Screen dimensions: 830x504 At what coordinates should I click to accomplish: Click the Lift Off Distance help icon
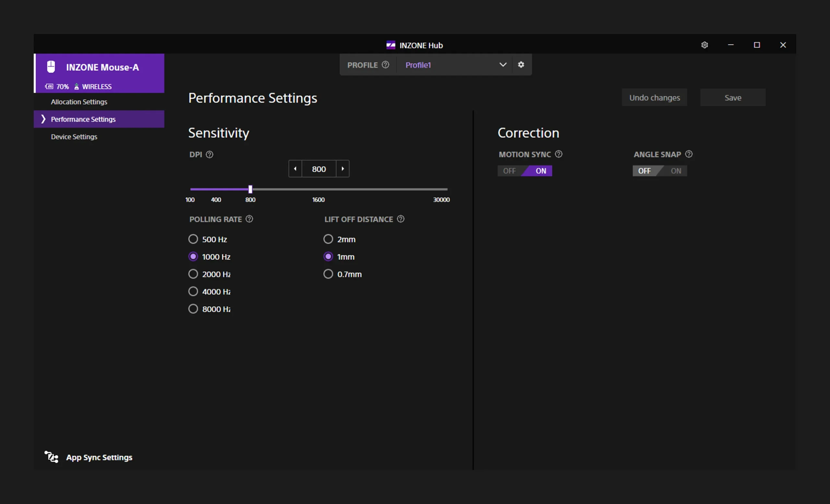(400, 219)
